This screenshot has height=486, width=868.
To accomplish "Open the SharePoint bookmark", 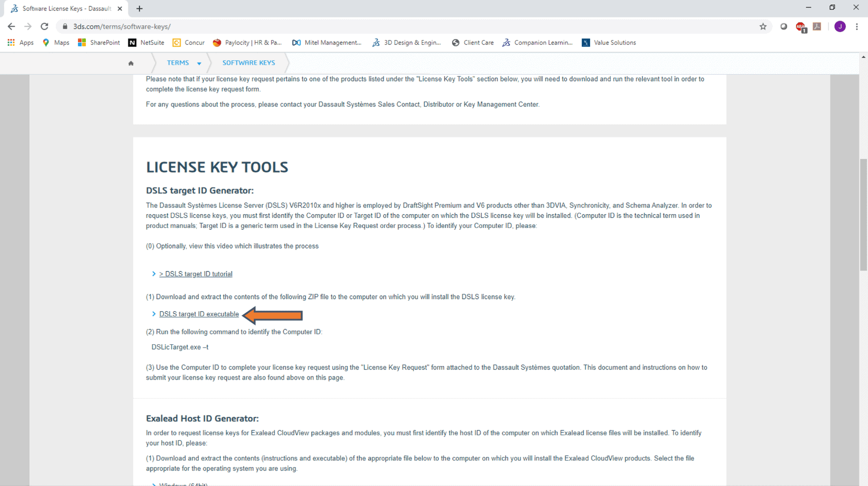I will tap(98, 43).
